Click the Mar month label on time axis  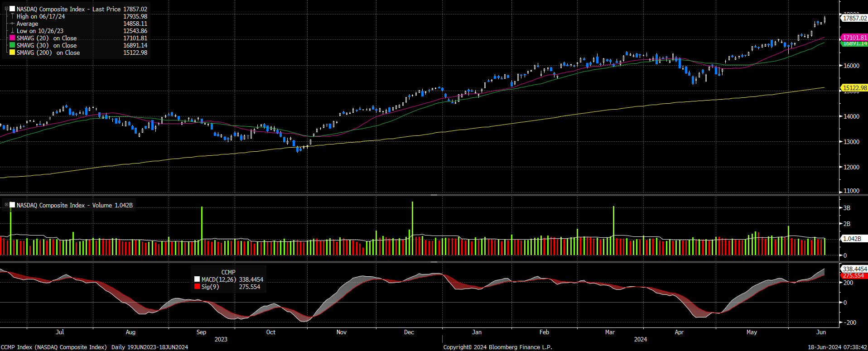pos(610,332)
